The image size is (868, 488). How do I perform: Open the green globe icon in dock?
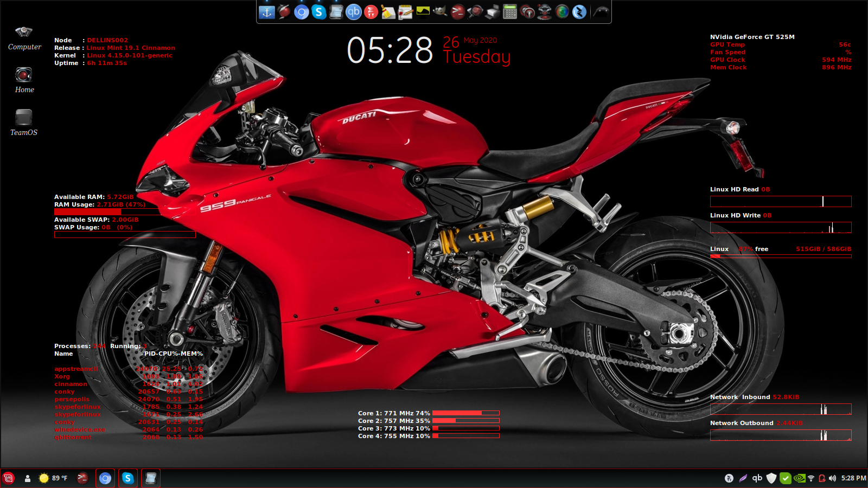click(x=561, y=12)
